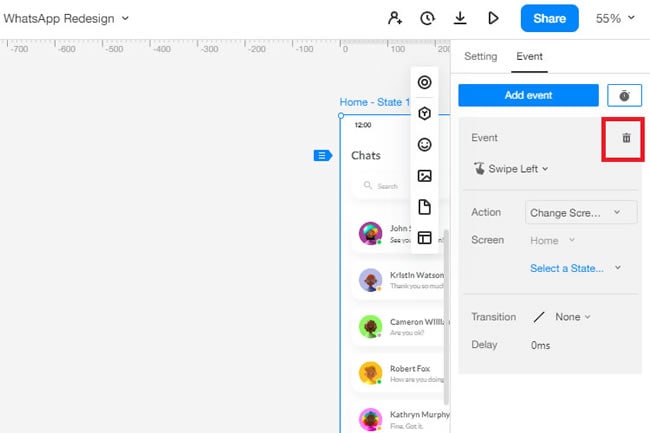Delete the event with trash icon
The image size is (650, 433).
626,138
